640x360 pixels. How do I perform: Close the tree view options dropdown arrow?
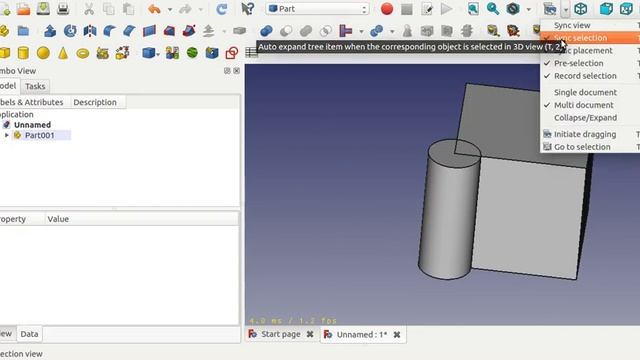click(x=565, y=9)
